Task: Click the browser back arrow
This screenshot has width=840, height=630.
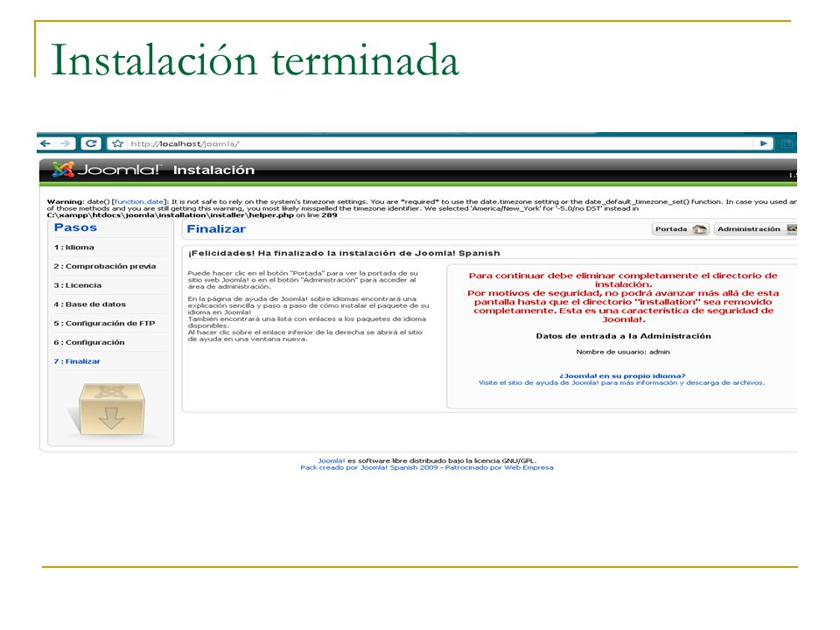Action: 46,143
